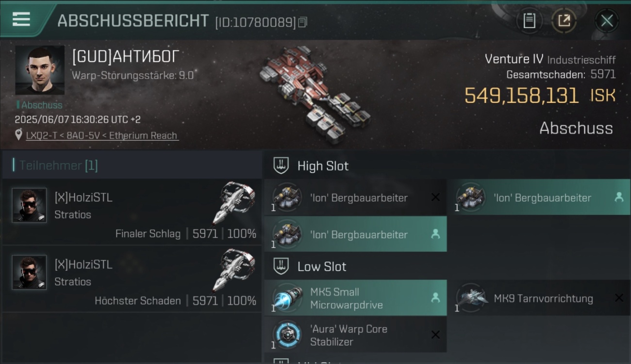Image resolution: width=631 pixels, height=364 pixels.
Task: Select the destroyed 'Ion' Bergbauarbeiter with X mark
Action: 355,198
